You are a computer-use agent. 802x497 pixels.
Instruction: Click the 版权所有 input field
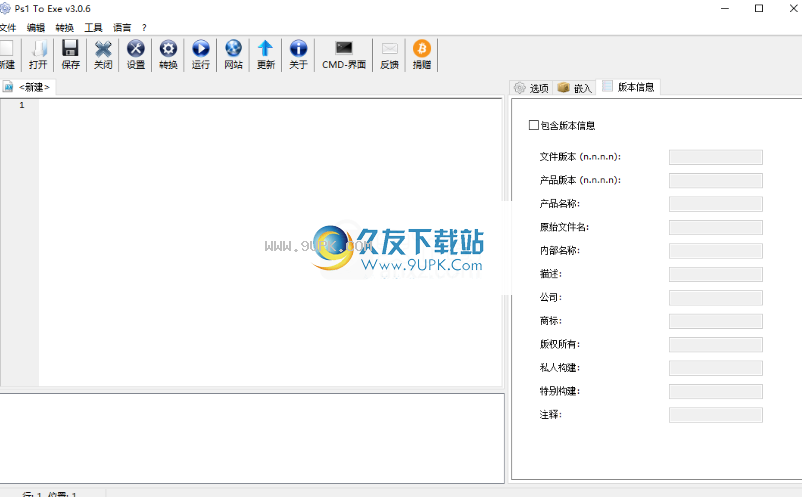(716, 345)
